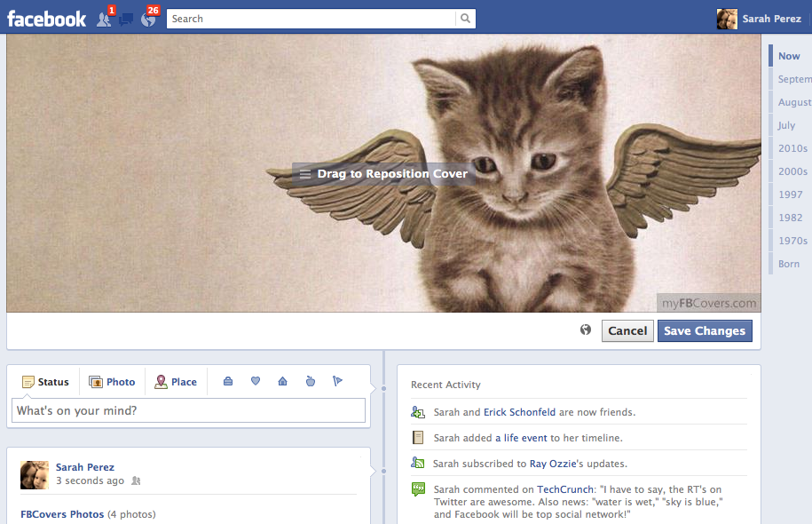Image resolution: width=812 pixels, height=524 pixels.
Task: Click the drag handle icon on cover
Action: point(305,174)
